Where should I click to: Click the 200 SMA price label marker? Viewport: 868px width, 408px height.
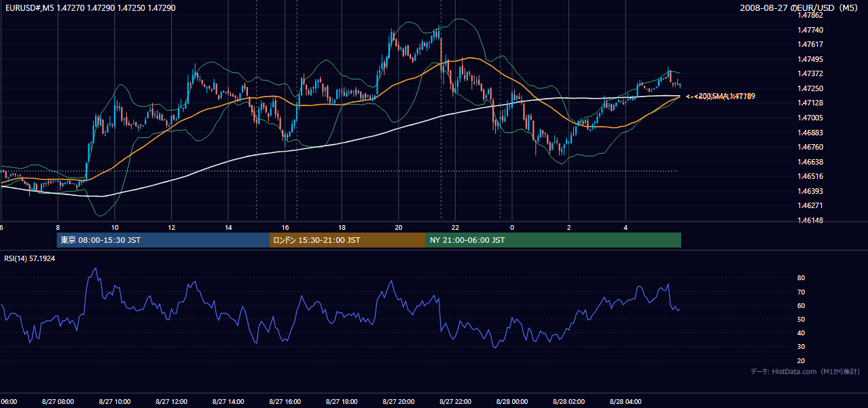(x=721, y=96)
